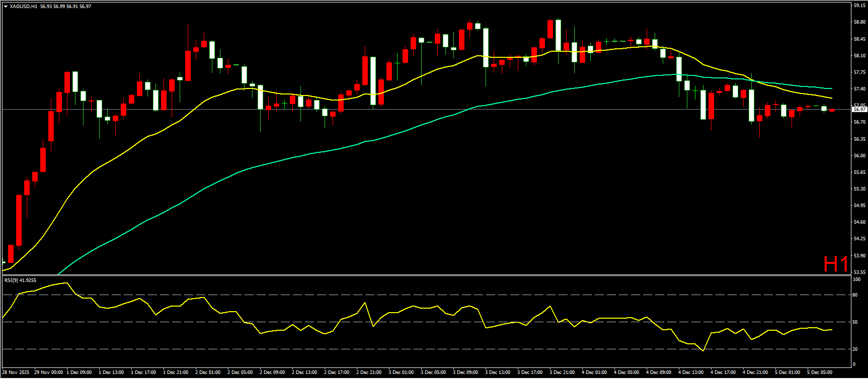868x379 pixels.
Task: Click the 57.40 price scale label
Action: point(859,89)
